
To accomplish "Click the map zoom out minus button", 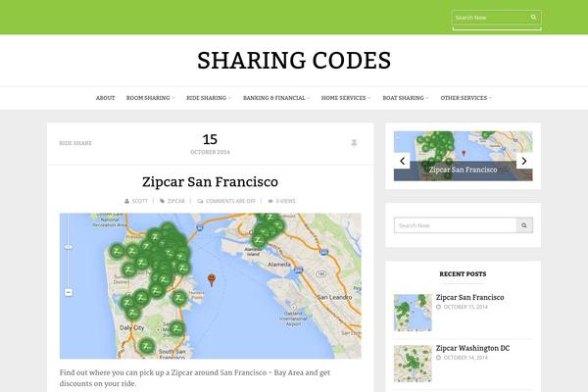I will click(69, 292).
